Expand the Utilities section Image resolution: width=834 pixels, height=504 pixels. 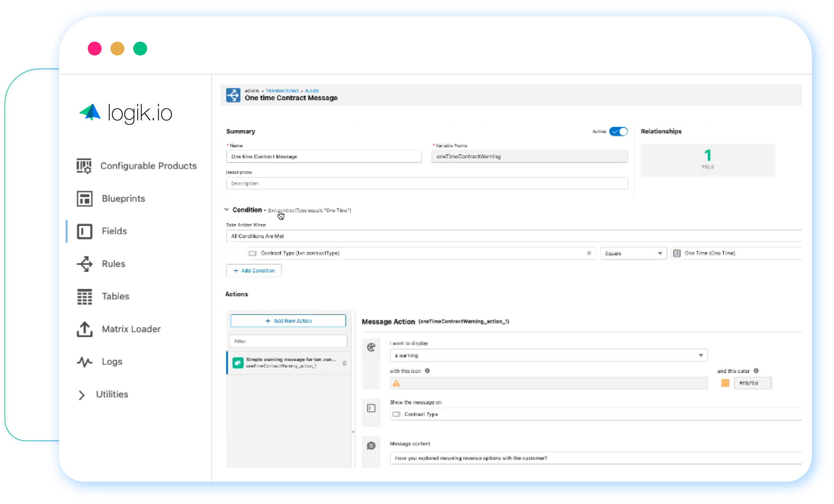click(82, 395)
